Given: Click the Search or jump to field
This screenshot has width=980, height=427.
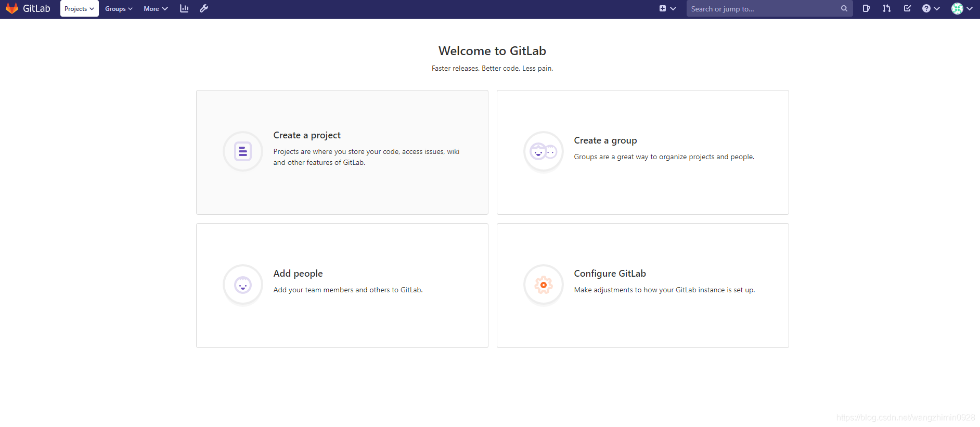Looking at the screenshot, I should [769, 8].
